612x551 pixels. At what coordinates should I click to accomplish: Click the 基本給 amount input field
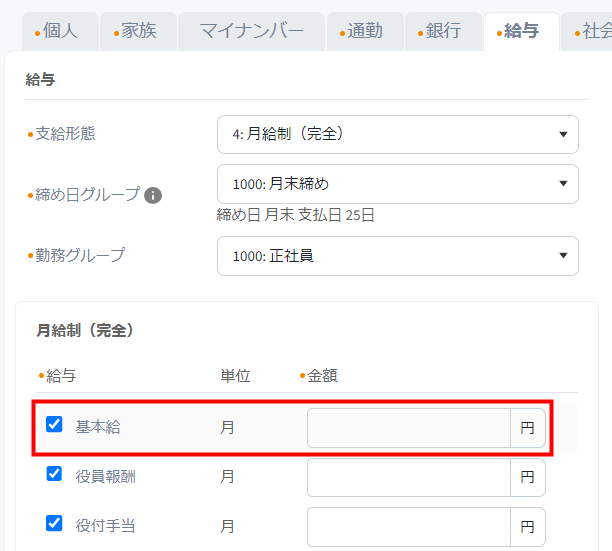(x=408, y=428)
